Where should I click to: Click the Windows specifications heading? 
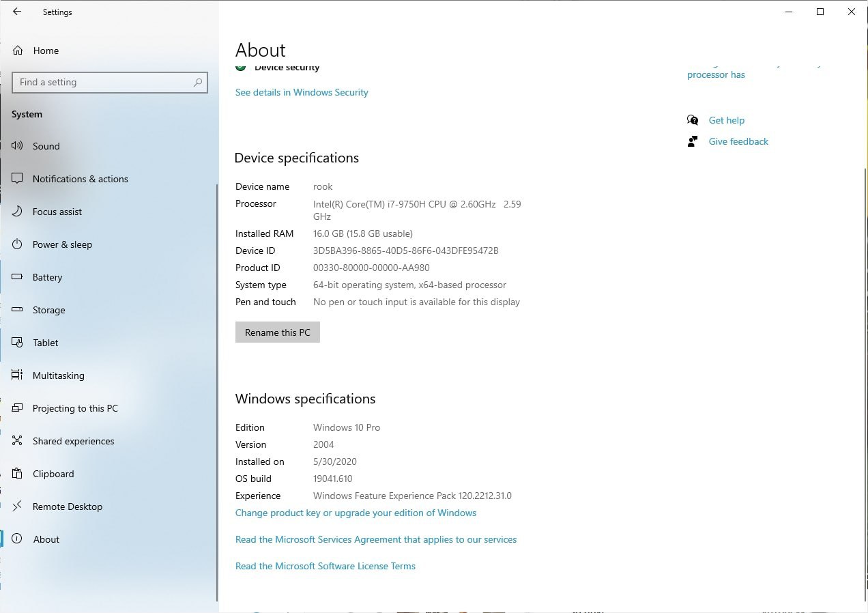pos(305,399)
